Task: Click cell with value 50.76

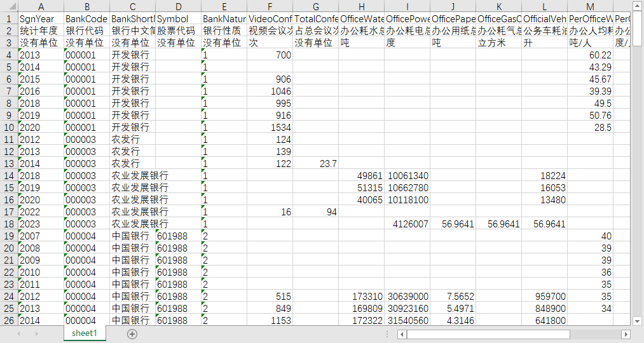Action: click(x=590, y=116)
